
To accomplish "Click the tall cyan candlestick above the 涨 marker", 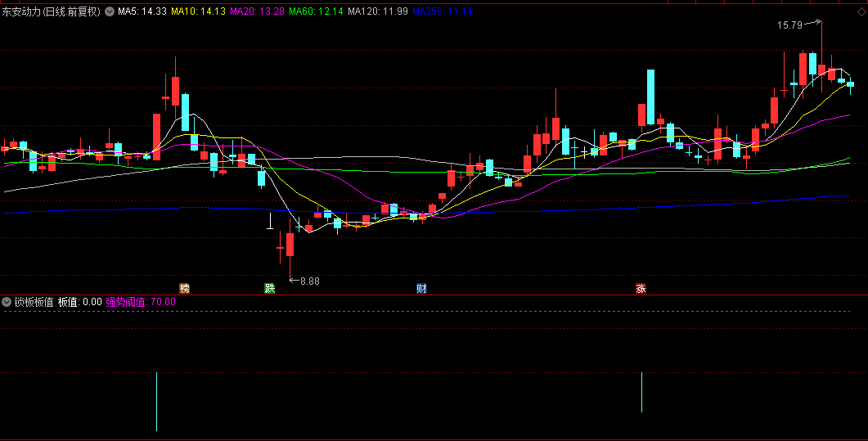I will pyautogui.click(x=651, y=97).
